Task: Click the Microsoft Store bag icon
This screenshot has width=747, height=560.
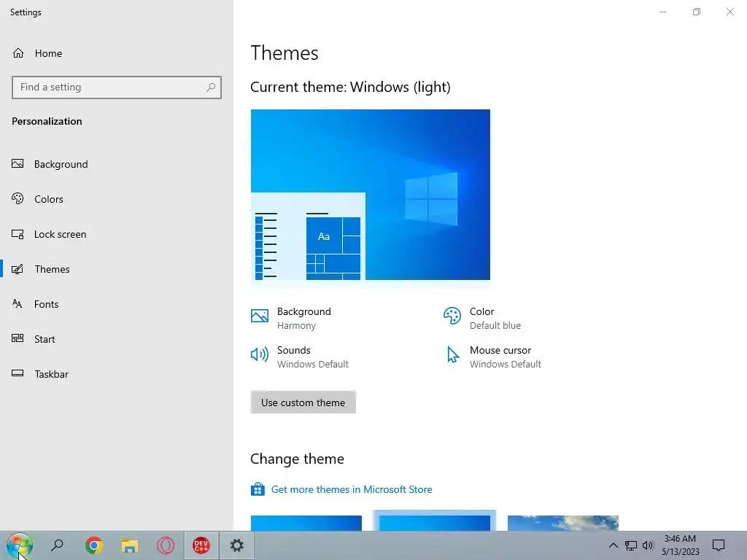Action: [x=258, y=489]
